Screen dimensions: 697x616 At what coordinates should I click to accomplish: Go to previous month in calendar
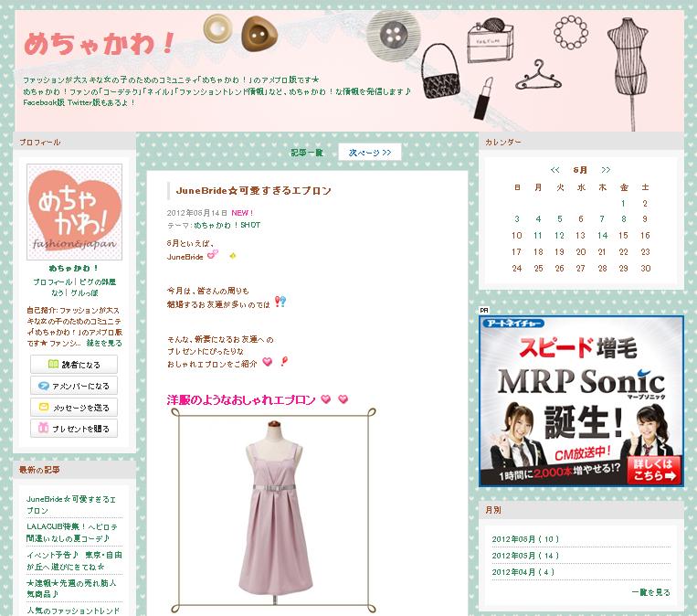[x=554, y=170]
